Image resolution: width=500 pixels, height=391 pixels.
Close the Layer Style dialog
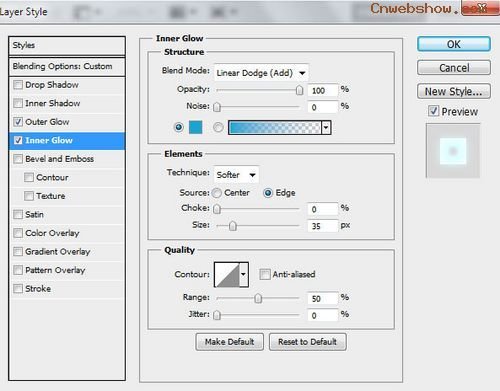[x=481, y=8]
